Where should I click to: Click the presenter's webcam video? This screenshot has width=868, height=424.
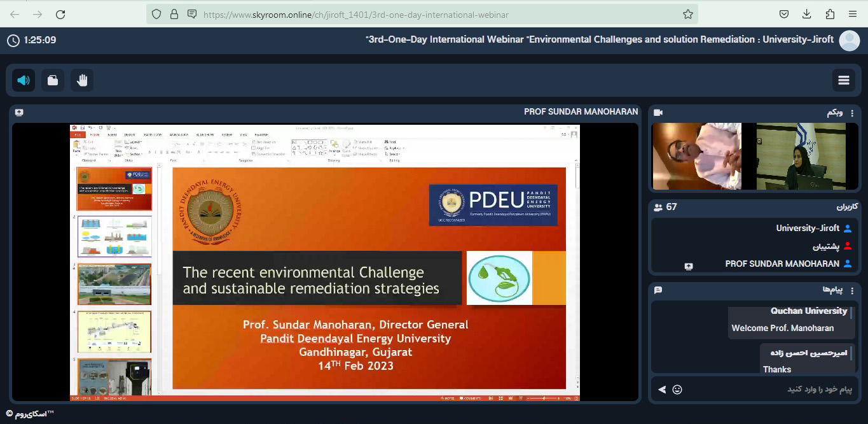697,156
